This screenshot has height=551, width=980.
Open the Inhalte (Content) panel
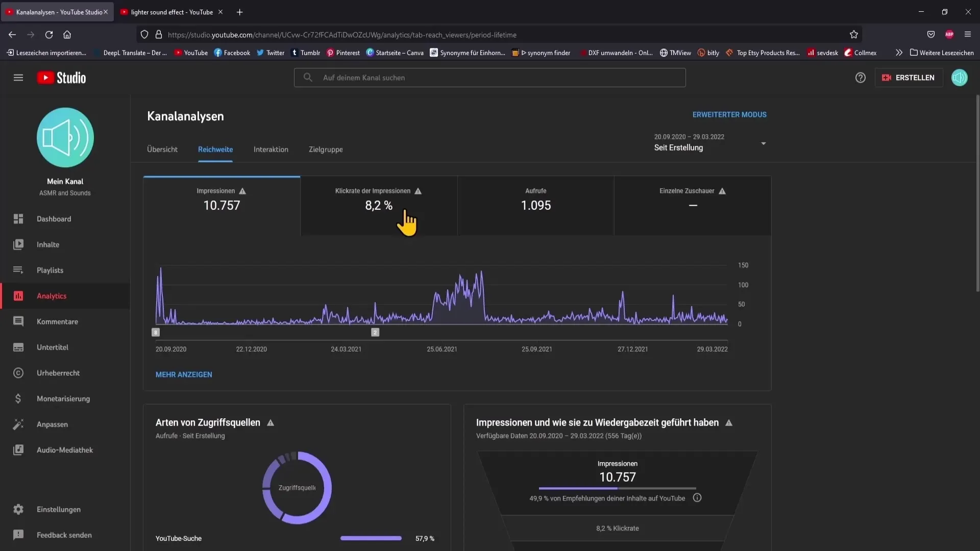(x=48, y=244)
